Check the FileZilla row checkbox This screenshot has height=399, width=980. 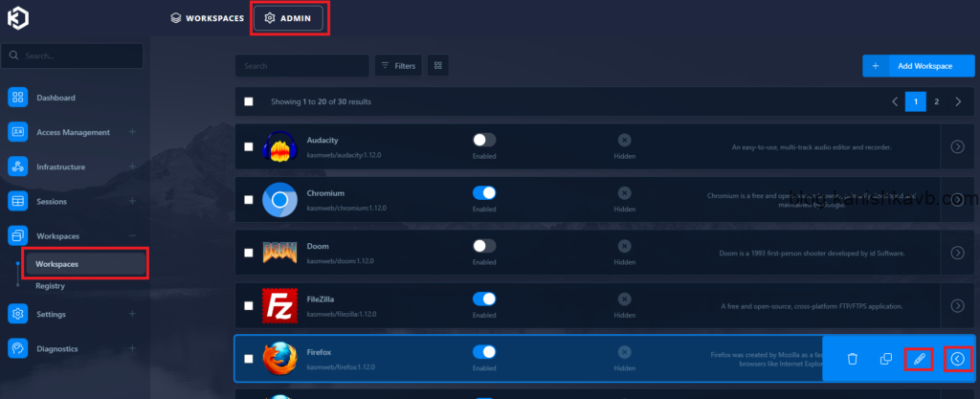(249, 305)
